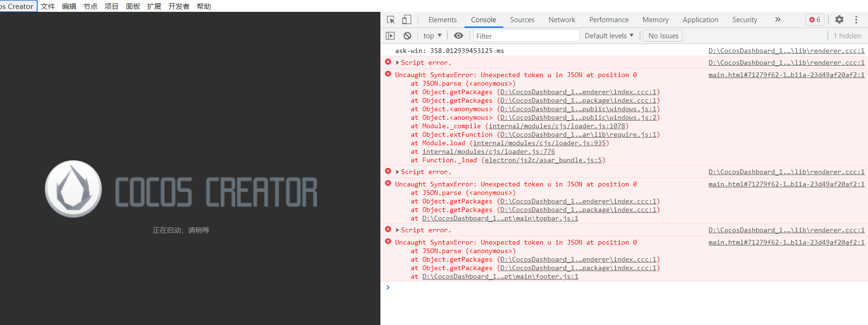868x325 pixels.
Task: Switch to the Performance tab
Action: coord(609,19)
